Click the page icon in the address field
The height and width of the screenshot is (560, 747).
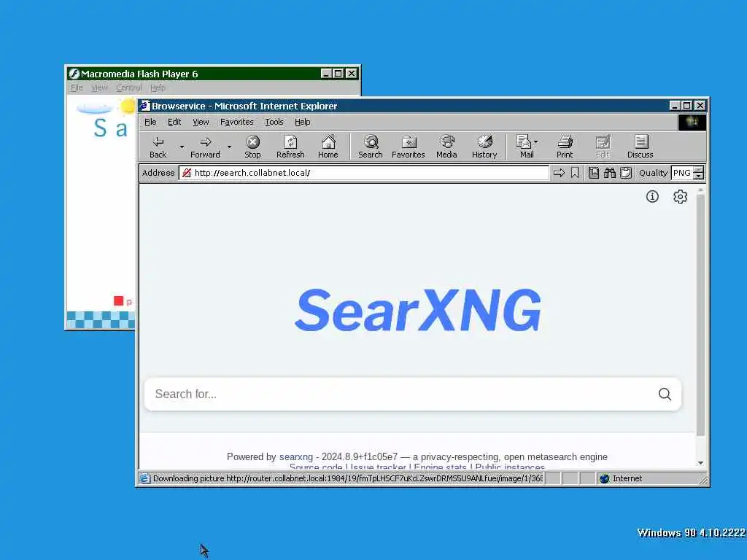click(187, 173)
